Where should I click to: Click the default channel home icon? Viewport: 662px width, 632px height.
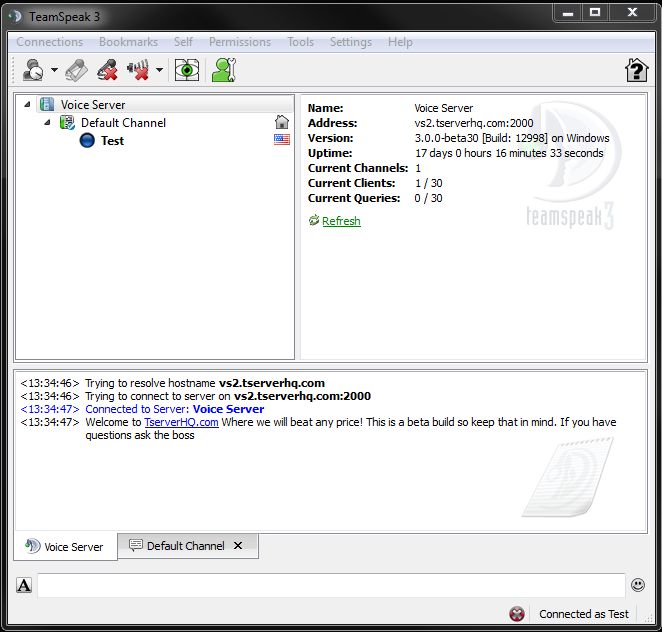click(x=282, y=122)
